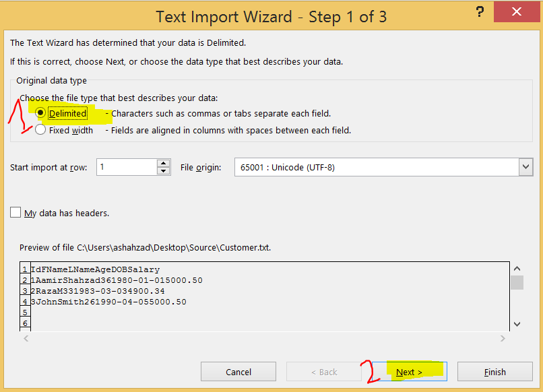Click row number 1 in the file preview

pos(25,269)
